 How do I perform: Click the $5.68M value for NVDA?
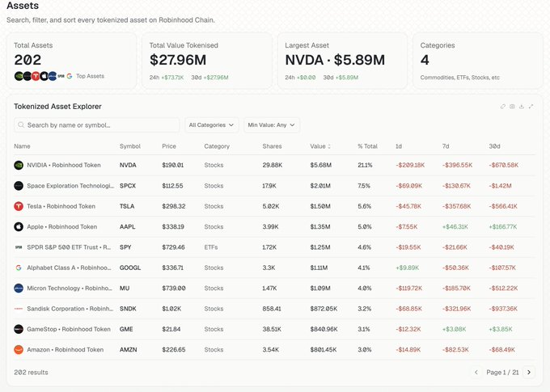click(x=320, y=165)
